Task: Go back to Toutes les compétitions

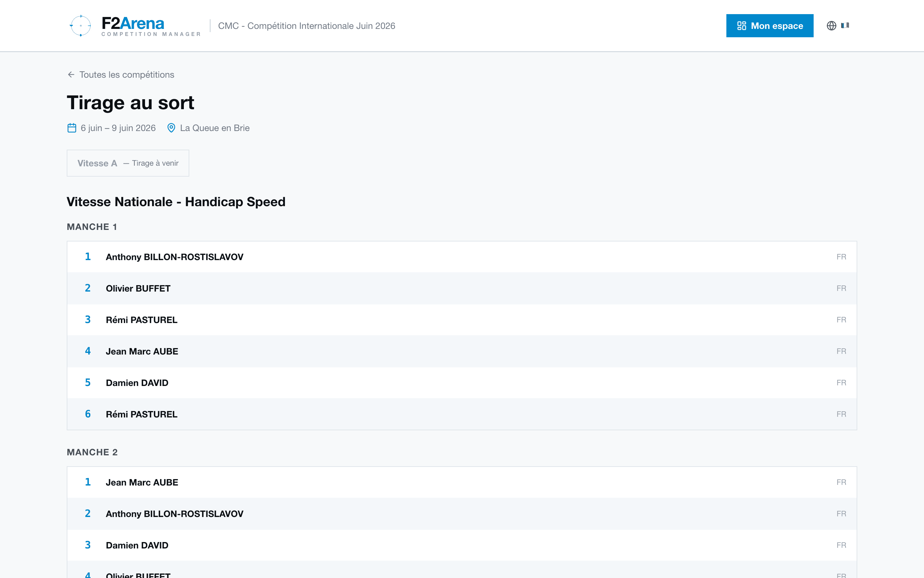Action: click(121, 74)
